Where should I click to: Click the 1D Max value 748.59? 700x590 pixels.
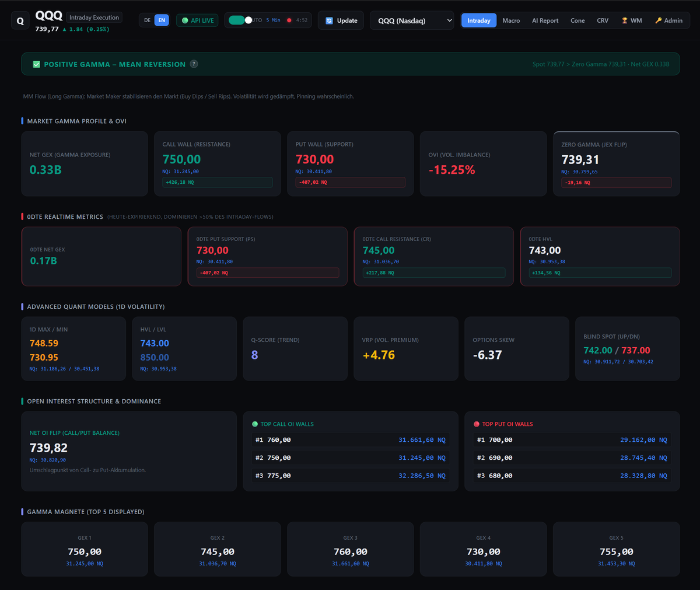[x=44, y=343]
